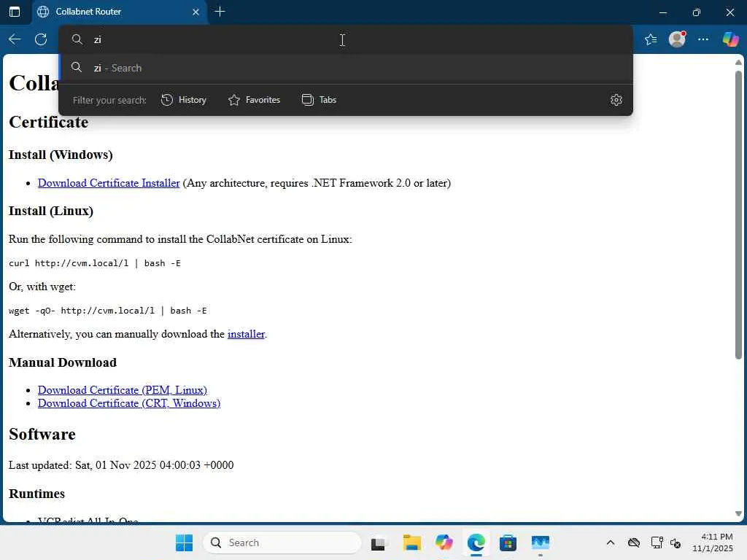747x560 pixels.
Task: Open the network status tray icon
Action: click(x=657, y=542)
